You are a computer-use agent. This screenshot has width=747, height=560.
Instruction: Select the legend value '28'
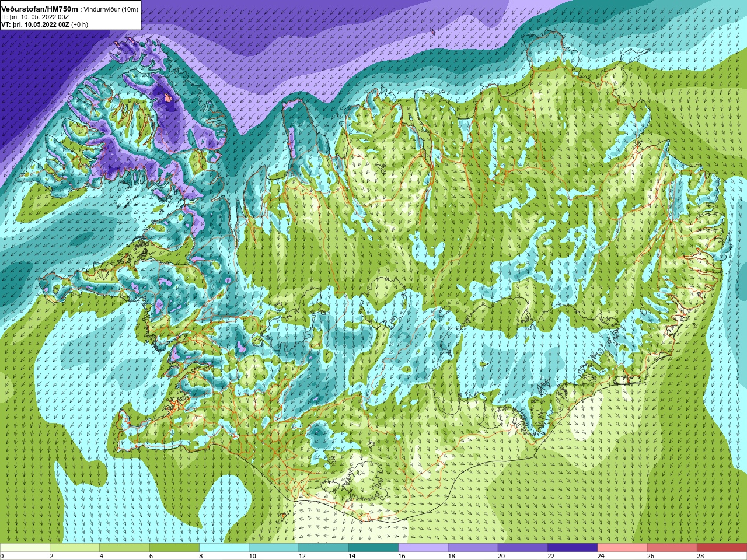(701, 556)
